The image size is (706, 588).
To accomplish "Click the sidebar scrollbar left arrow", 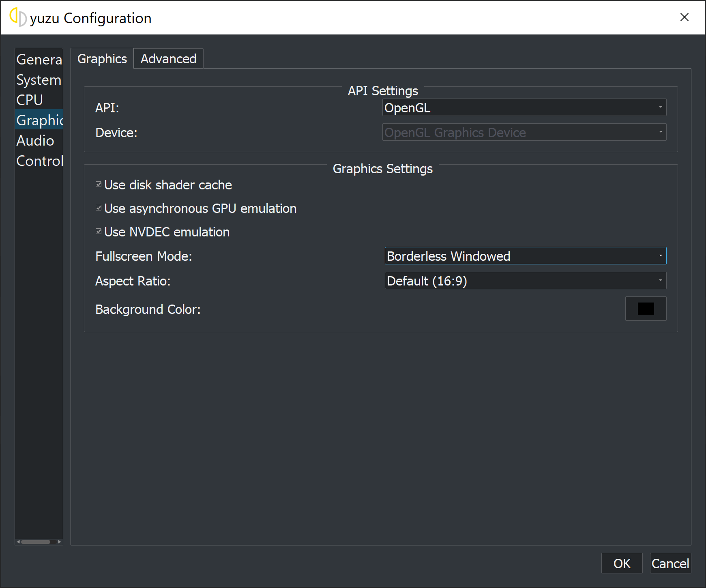I will 18,542.
